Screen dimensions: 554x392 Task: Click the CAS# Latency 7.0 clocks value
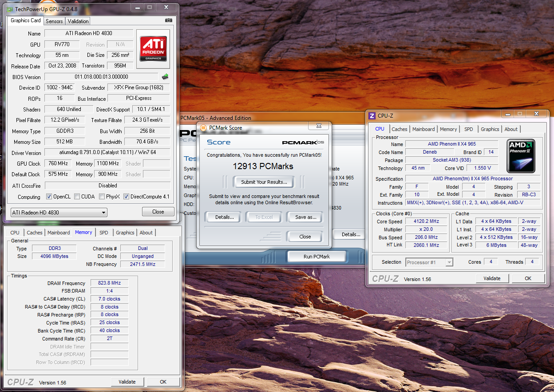click(110, 299)
